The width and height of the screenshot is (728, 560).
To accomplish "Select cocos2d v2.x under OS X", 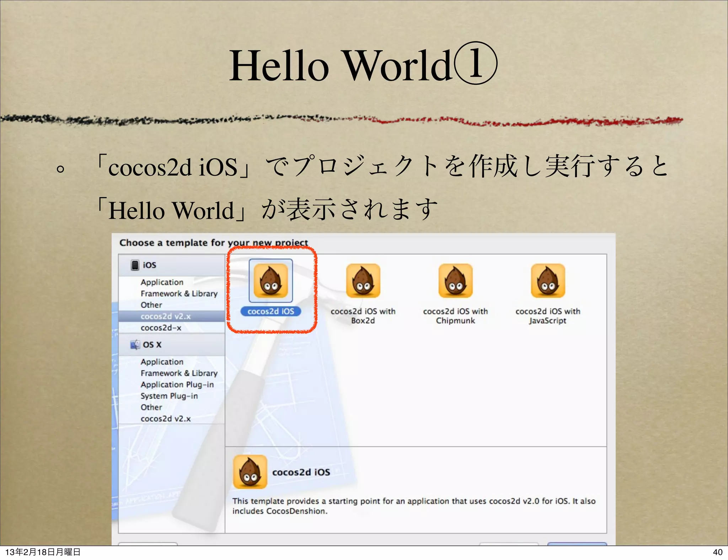I will (x=166, y=419).
